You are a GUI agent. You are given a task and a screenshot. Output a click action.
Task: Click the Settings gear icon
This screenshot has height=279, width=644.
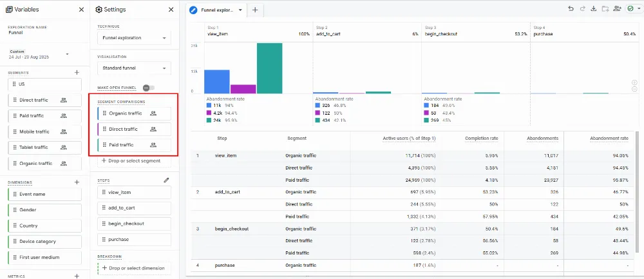click(x=99, y=10)
